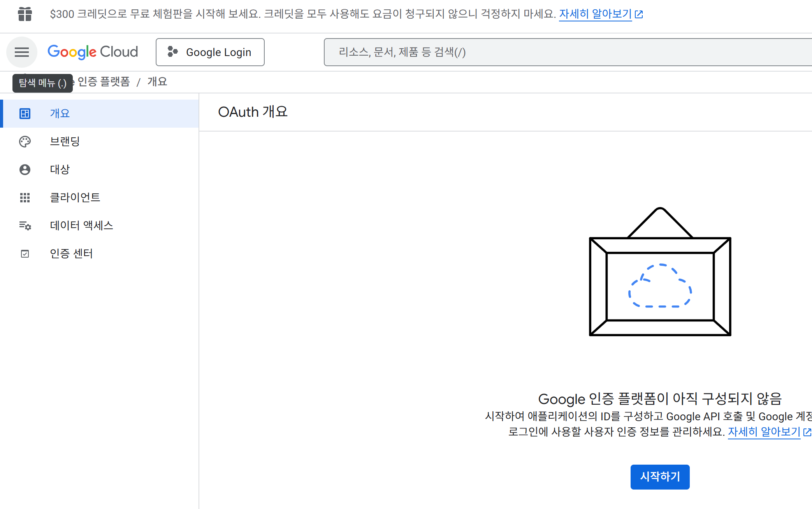
Task: Open the 자세히 알아보기 link in the OAuth description
Action: [764, 432]
